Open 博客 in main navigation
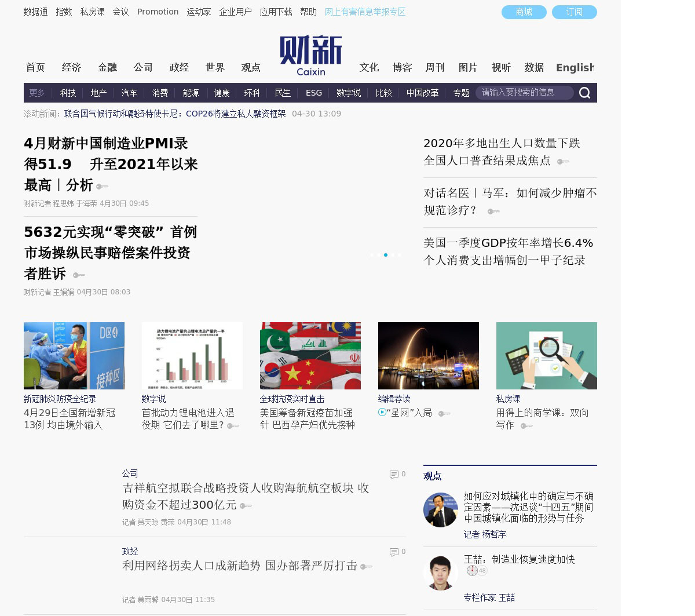The width and height of the screenshot is (695, 616). click(x=403, y=68)
